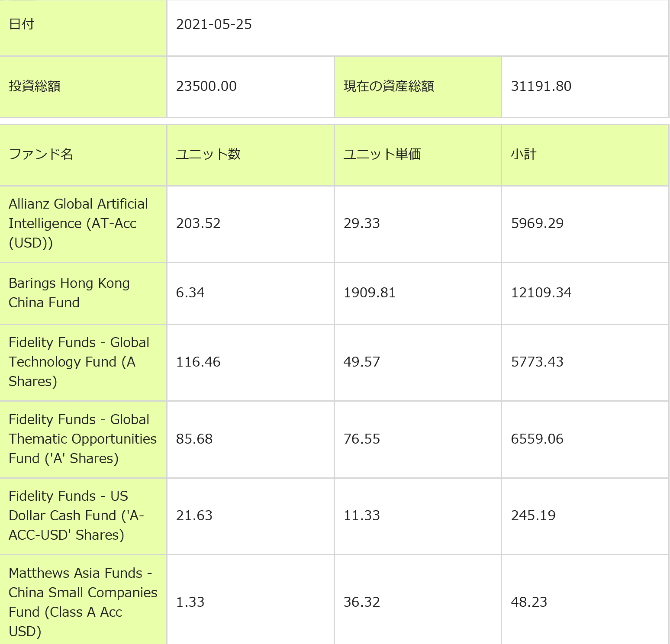Image resolution: width=670 pixels, height=644 pixels.
Task: Click Fidelity Global Thematic Opportunities Fund name
Action: click(x=82, y=439)
